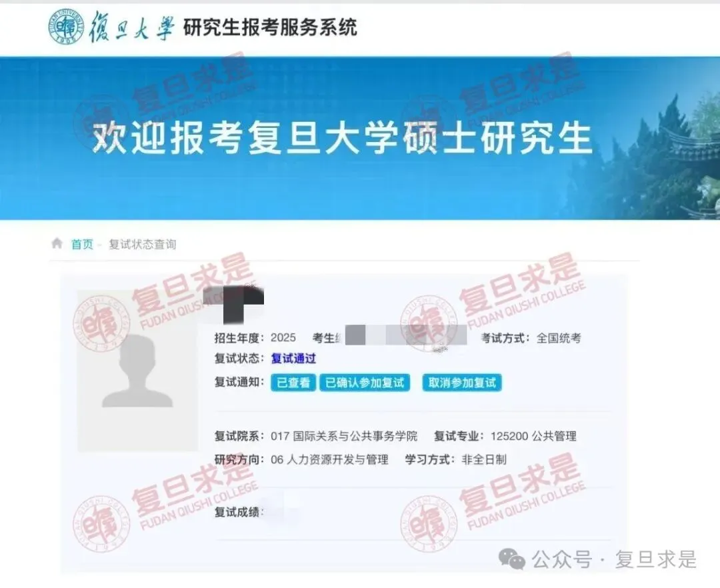Image resolution: width=720 pixels, height=588 pixels.
Task: Click the home icon in the breadcrumb
Action: (x=57, y=243)
